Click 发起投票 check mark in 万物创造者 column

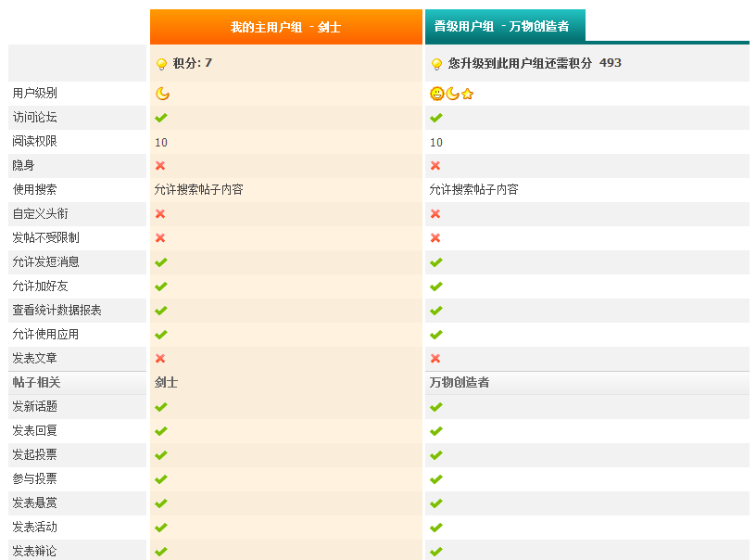pyautogui.click(x=435, y=455)
